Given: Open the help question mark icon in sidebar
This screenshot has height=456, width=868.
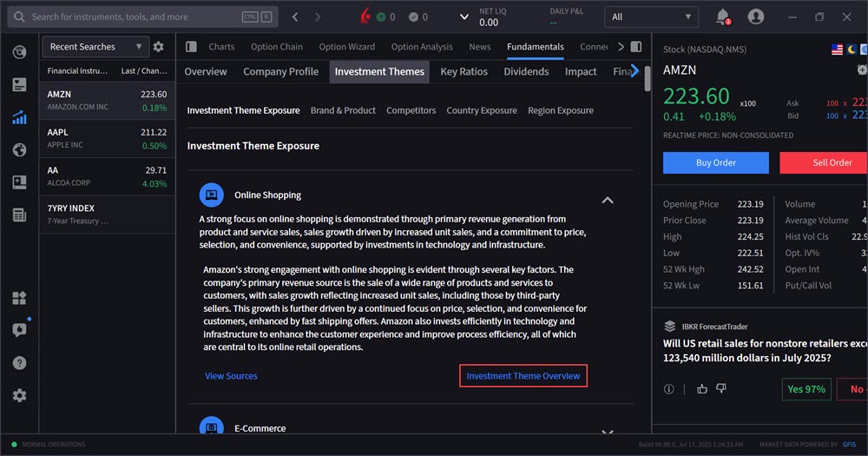Looking at the screenshot, I should pyautogui.click(x=19, y=363).
